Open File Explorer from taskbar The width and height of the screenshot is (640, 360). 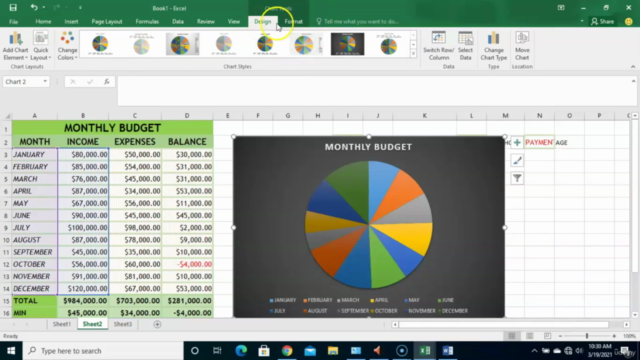coord(333,351)
